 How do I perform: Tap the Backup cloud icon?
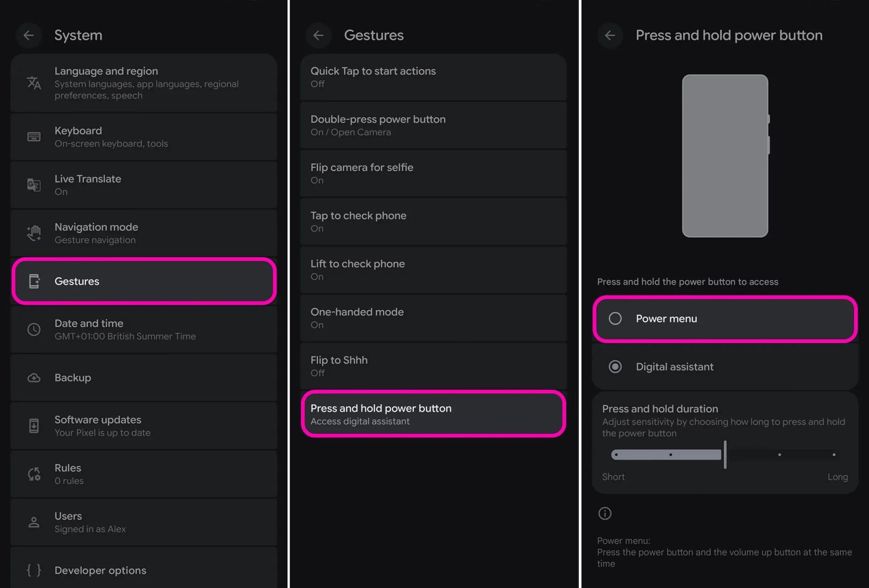(34, 378)
